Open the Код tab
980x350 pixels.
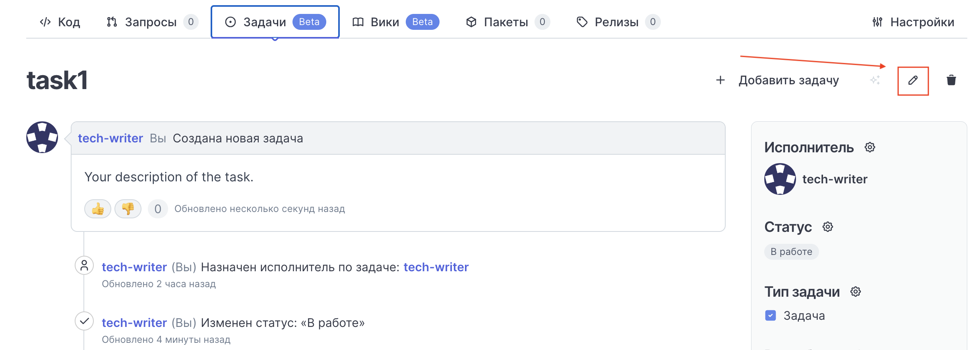click(x=60, y=22)
